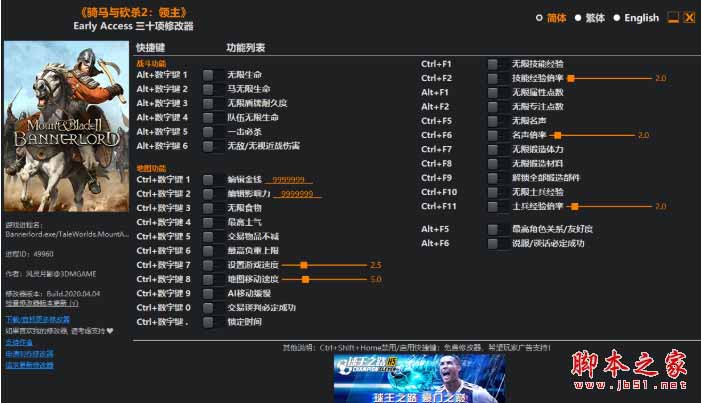Viewport: 701px width, 403px height.
Task: Switch language to 繁体
Action: point(578,18)
